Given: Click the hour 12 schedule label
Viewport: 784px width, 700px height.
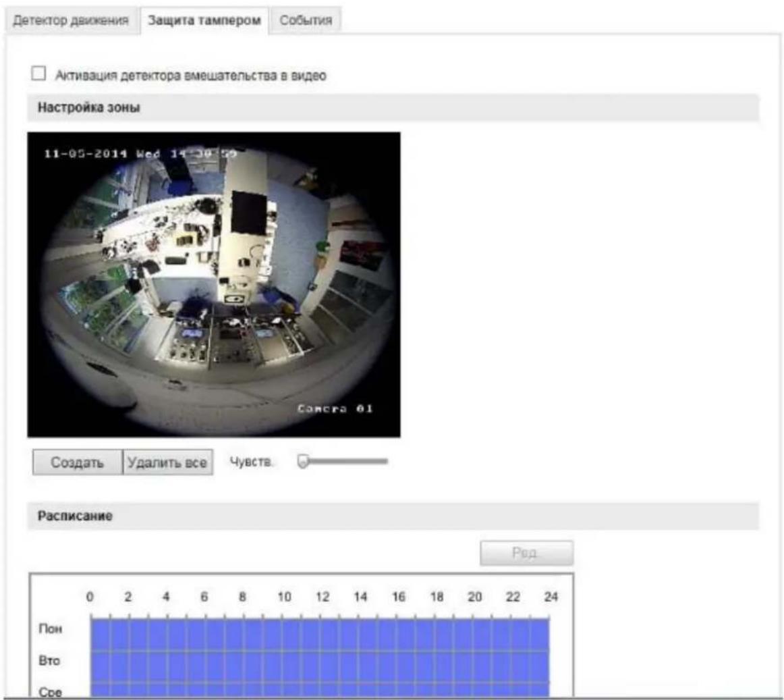Looking at the screenshot, I should click(x=323, y=597).
